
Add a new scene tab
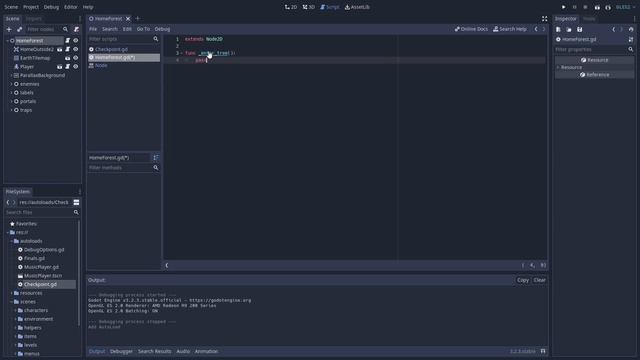click(138, 18)
